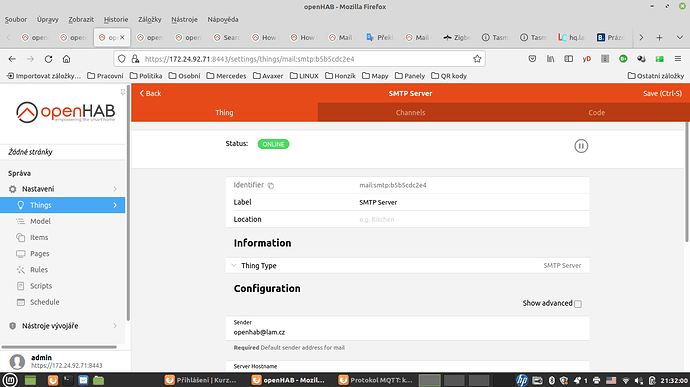This screenshot has height=387, width=690.
Task: Switch to Protokol MQTT taskbar window
Action: coord(375,380)
